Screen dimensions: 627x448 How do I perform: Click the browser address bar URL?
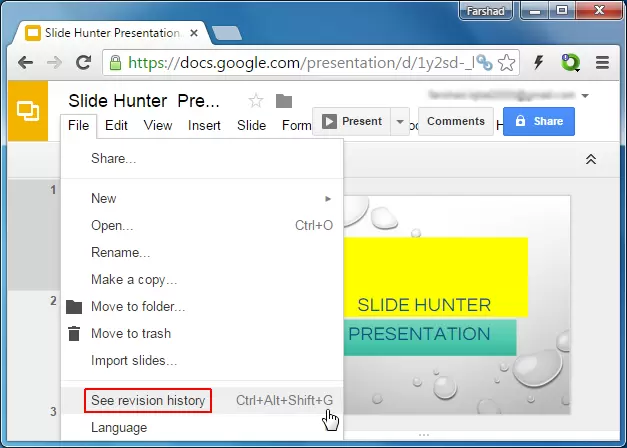[302, 63]
